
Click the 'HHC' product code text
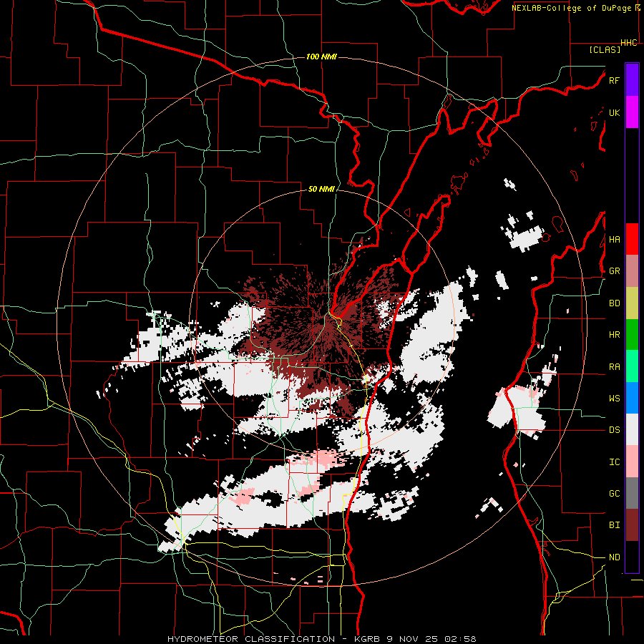coord(629,43)
